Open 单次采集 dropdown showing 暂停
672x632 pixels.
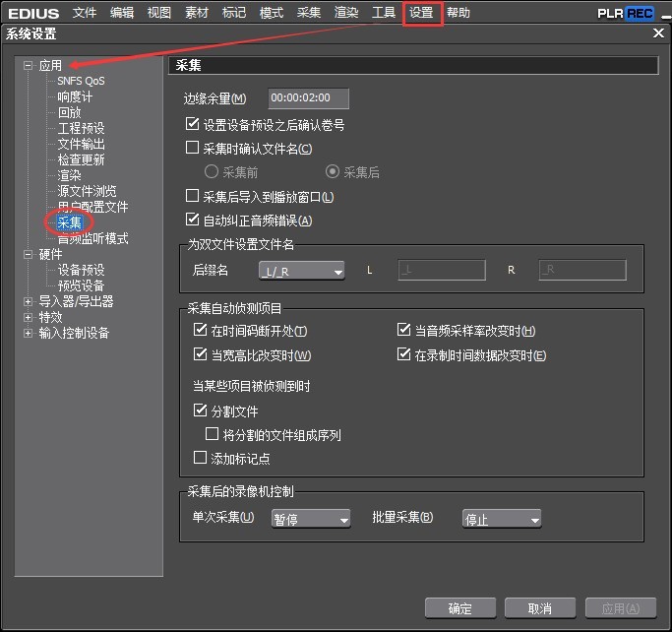click(x=311, y=519)
